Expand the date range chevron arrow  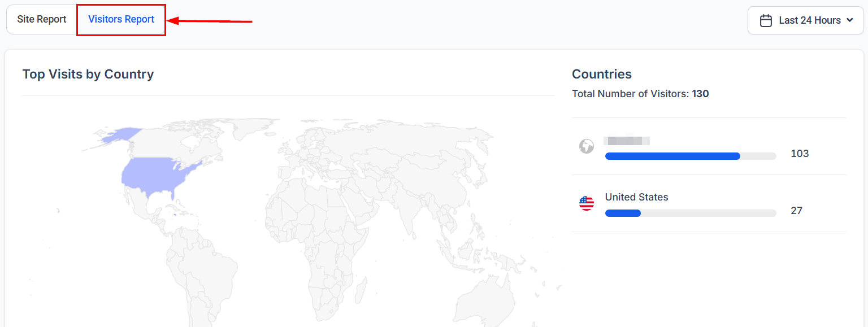coord(850,20)
